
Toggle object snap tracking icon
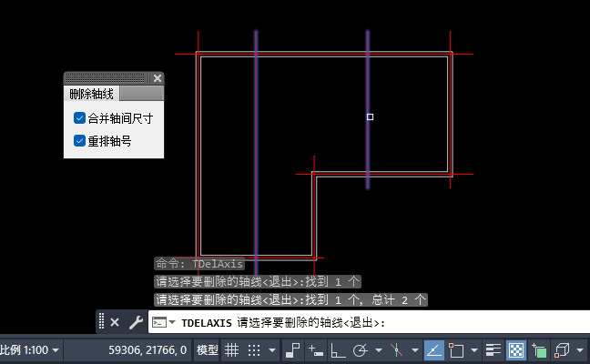pyautogui.click(x=434, y=350)
